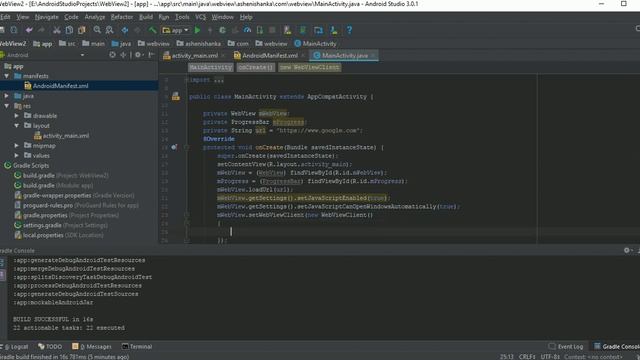Collapse the manifests folder
This screenshot has height=360, width=640.
point(7,76)
